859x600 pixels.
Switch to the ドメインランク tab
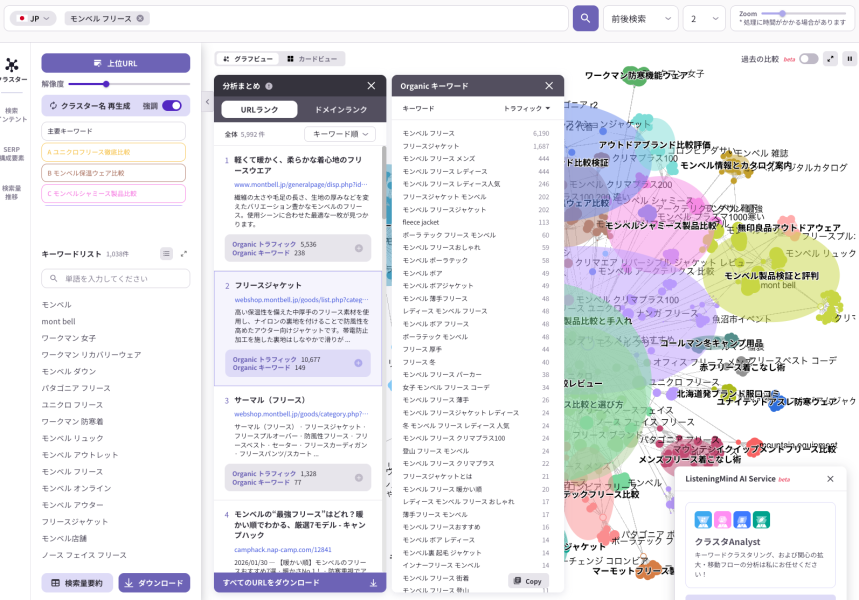(341, 110)
